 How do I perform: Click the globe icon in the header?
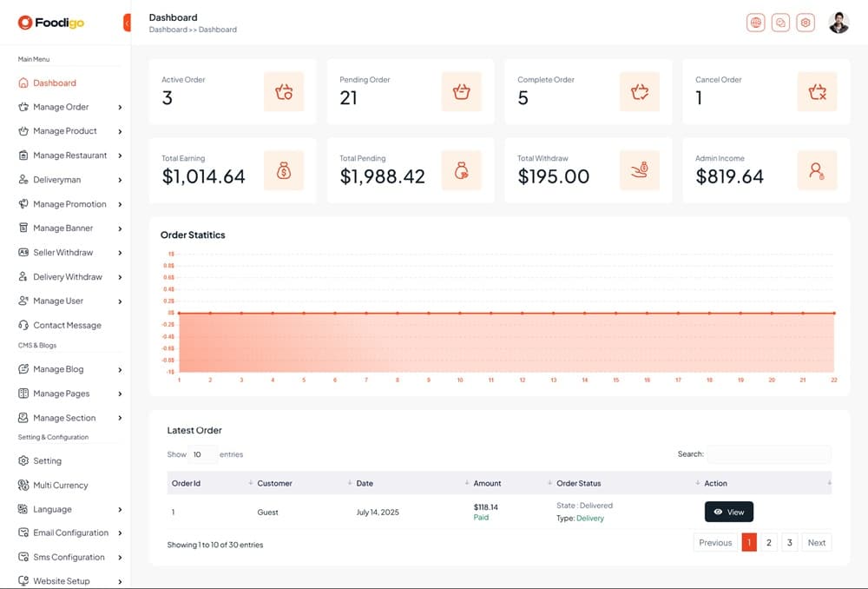[x=756, y=23]
